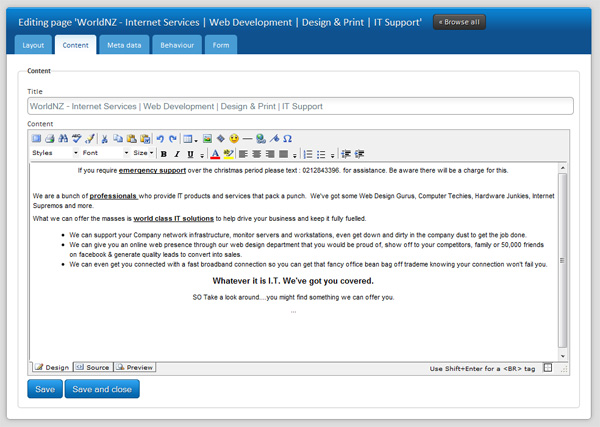The height and width of the screenshot is (427, 600).
Task: Open the Styles dropdown
Action: pyautogui.click(x=55, y=153)
